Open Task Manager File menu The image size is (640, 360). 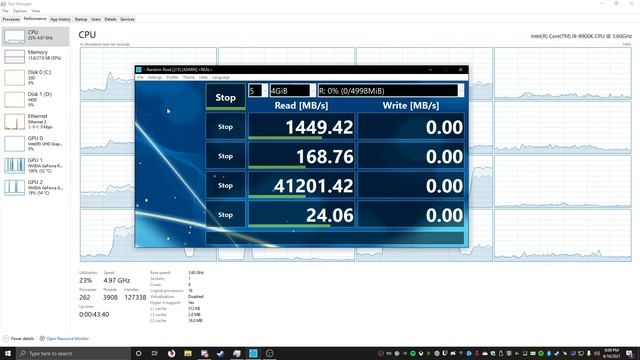click(x=5, y=11)
